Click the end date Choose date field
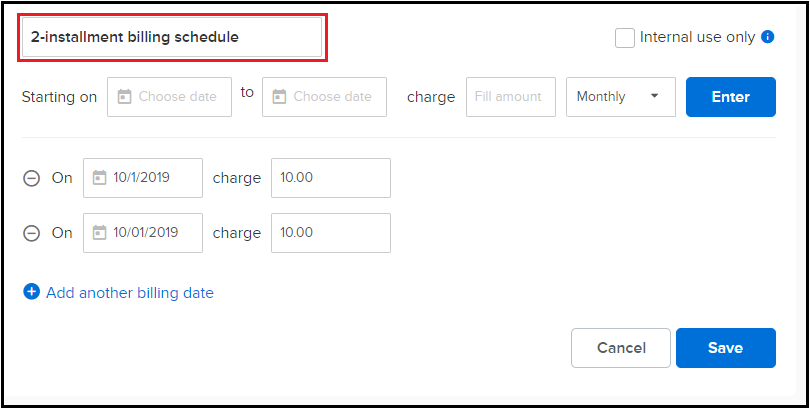This screenshot has height=409, width=810. [x=324, y=97]
